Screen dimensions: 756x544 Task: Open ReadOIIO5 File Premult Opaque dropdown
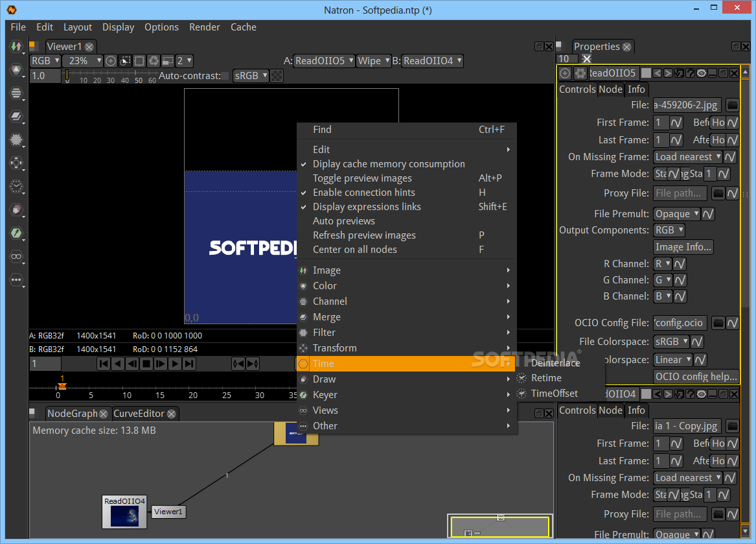click(x=677, y=214)
